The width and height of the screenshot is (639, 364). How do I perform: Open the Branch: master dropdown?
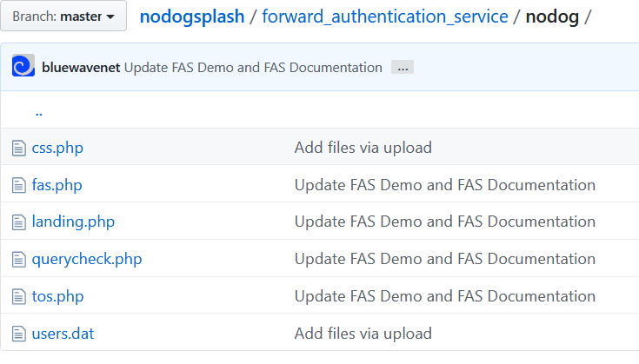[63, 17]
